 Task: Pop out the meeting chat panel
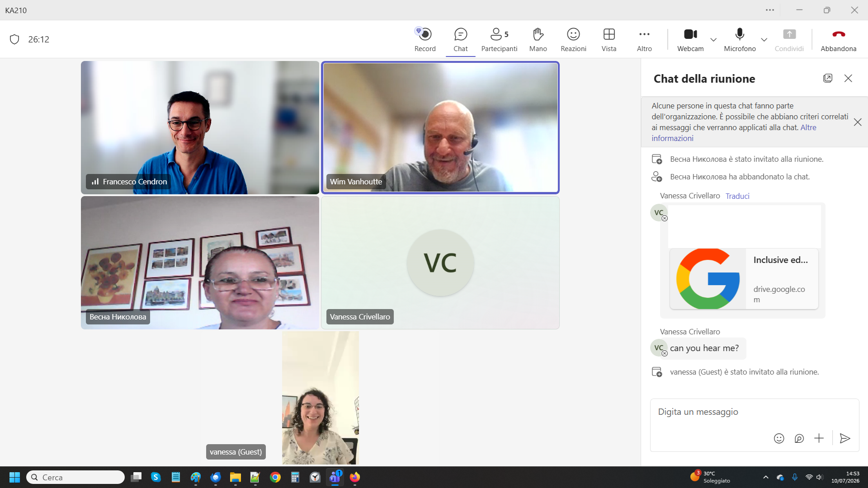click(x=827, y=78)
